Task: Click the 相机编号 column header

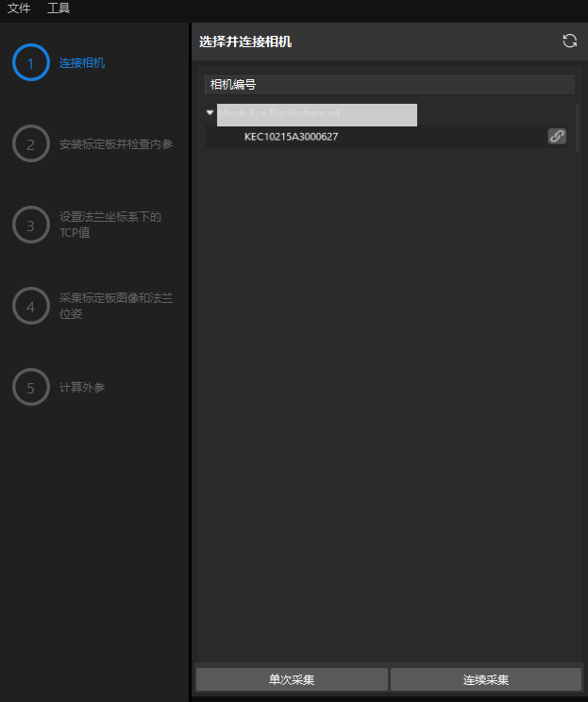Action: 390,85
